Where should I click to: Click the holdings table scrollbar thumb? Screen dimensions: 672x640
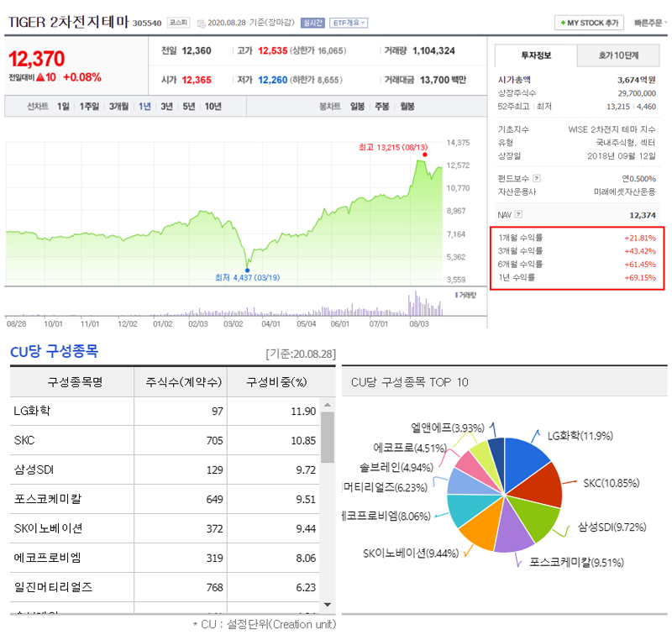(x=328, y=437)
